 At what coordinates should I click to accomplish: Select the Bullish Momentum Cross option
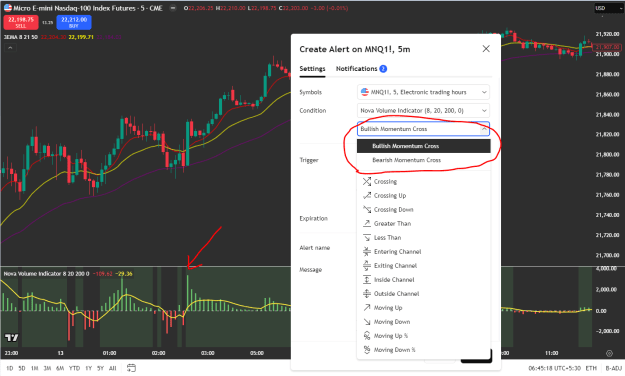pos(424,146)
